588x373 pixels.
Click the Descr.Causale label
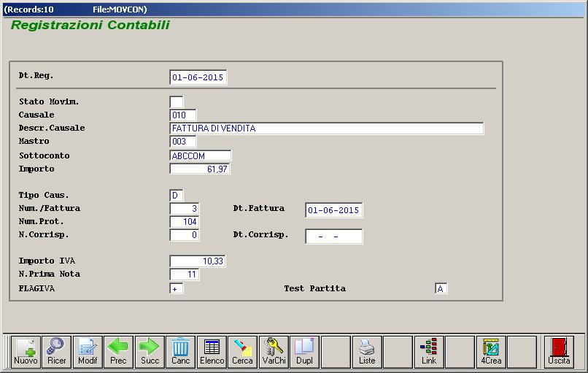pyautogui.click(x=52, y=128)
